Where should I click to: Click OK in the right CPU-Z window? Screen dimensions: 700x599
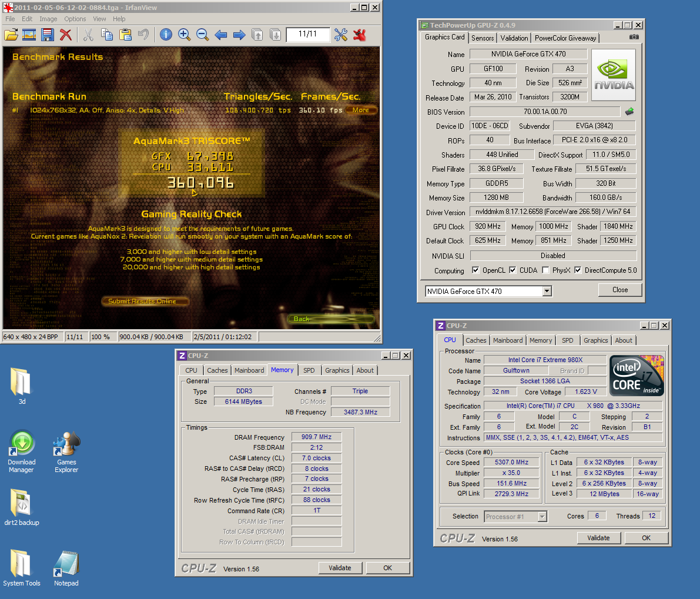(x=646, y=538)
